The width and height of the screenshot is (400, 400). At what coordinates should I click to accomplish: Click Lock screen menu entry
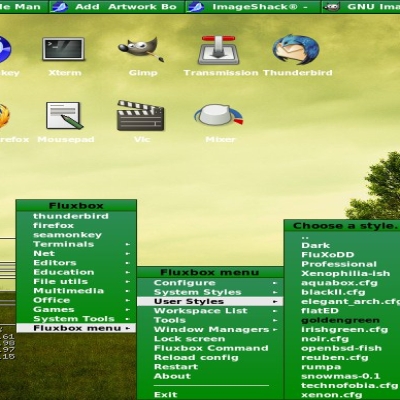click(210, 339)
